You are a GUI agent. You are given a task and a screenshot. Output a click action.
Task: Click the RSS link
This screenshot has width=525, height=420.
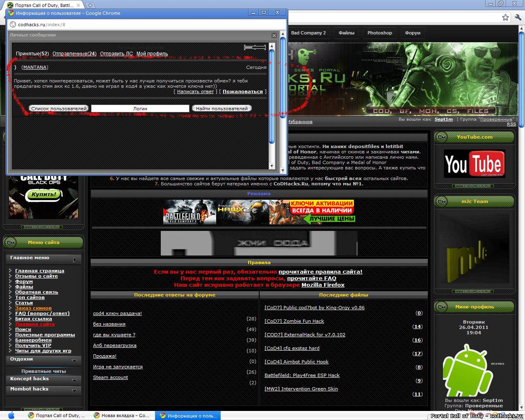point(511,124)
